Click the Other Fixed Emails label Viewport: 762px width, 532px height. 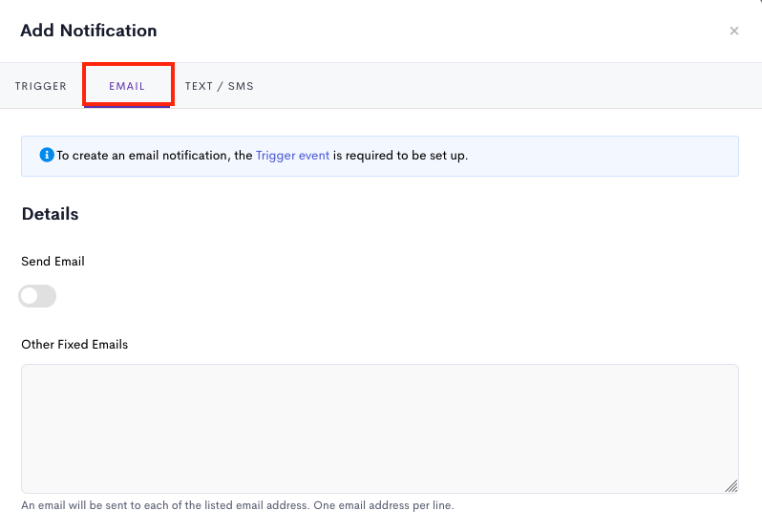[74, 345]
